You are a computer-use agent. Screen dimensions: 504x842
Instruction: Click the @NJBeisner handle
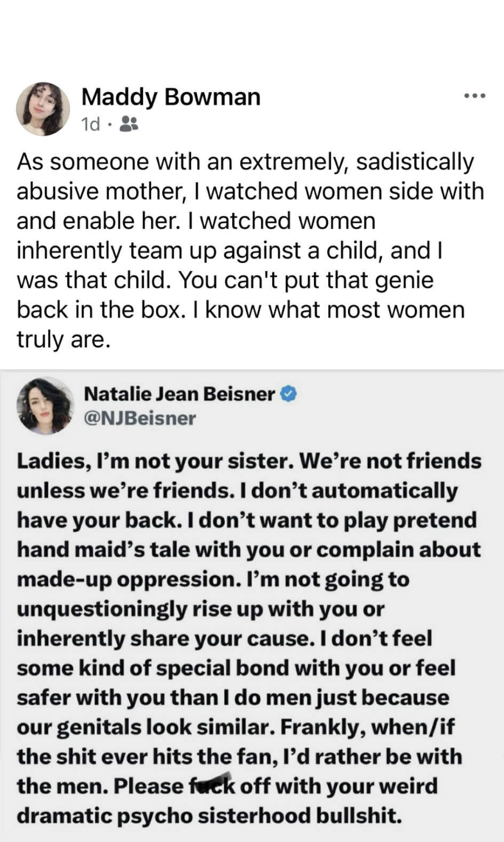[x=140, y=419]
